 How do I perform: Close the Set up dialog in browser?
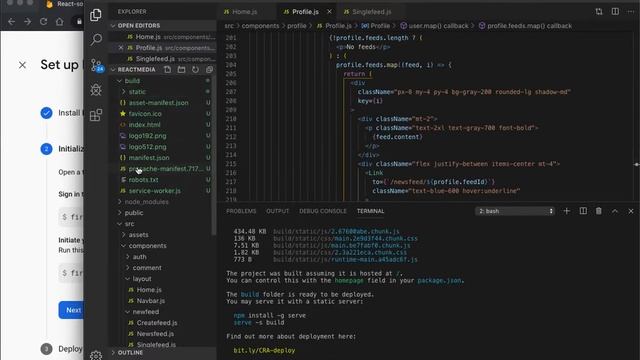pyautogui.click(x=22, y=65)
